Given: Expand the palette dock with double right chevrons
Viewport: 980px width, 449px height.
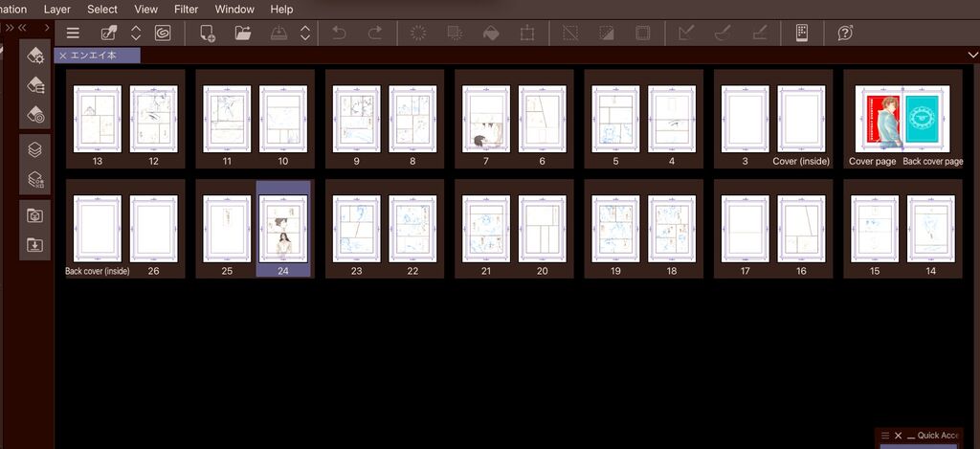Looking at the screenshot, I should click(x=10, y=28).
